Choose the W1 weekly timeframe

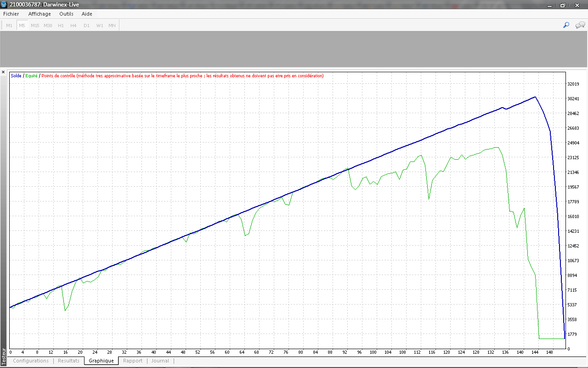(99, 25)
